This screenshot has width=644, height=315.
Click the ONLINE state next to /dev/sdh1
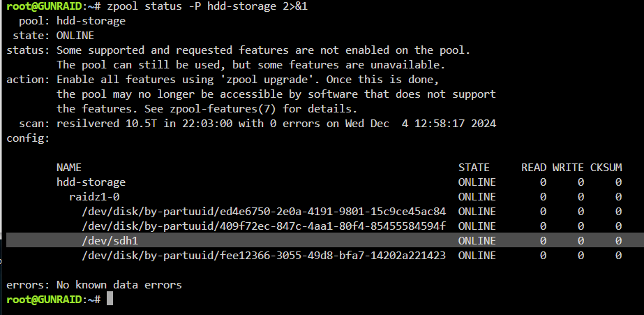477,240
